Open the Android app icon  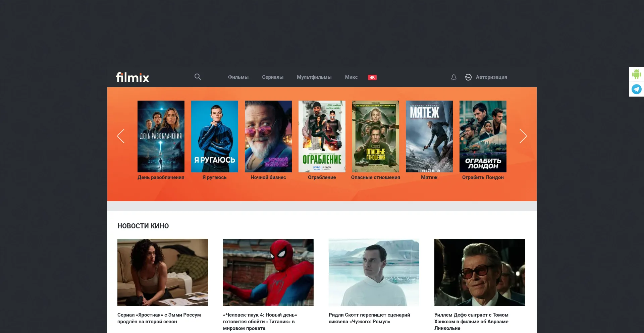point(637,74)
